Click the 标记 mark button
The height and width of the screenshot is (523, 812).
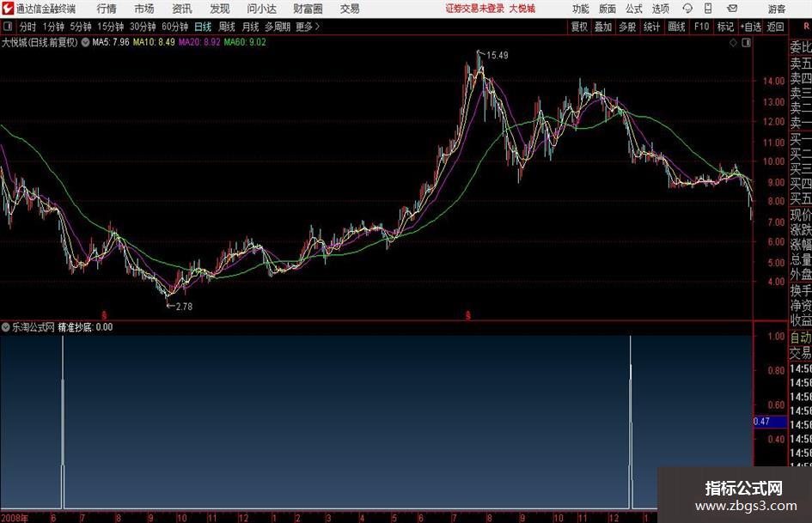pos(725,27)
